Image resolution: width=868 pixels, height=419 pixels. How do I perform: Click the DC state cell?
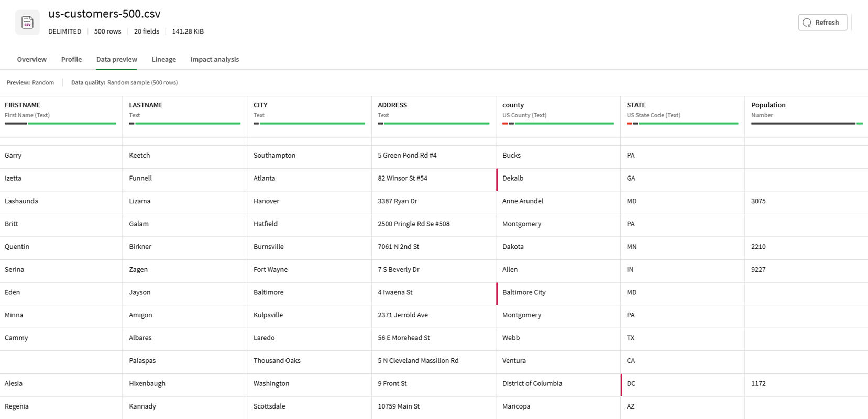[631, 383]
